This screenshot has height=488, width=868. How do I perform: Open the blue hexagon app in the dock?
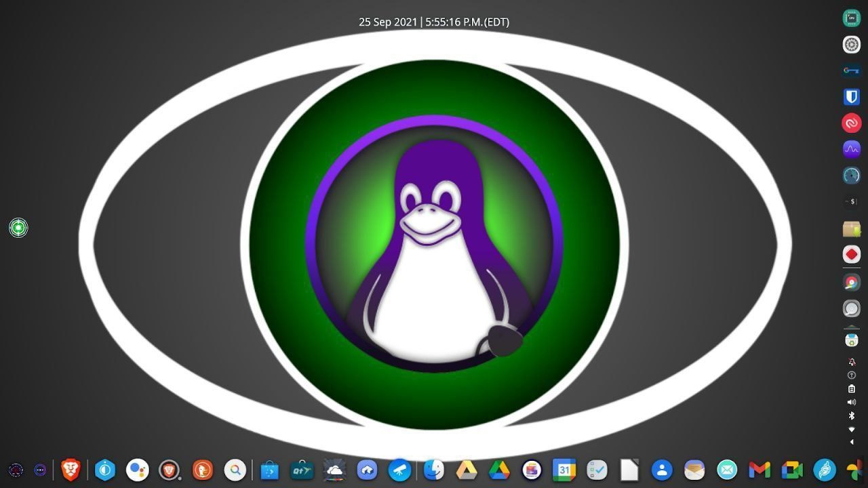[104, 470]
